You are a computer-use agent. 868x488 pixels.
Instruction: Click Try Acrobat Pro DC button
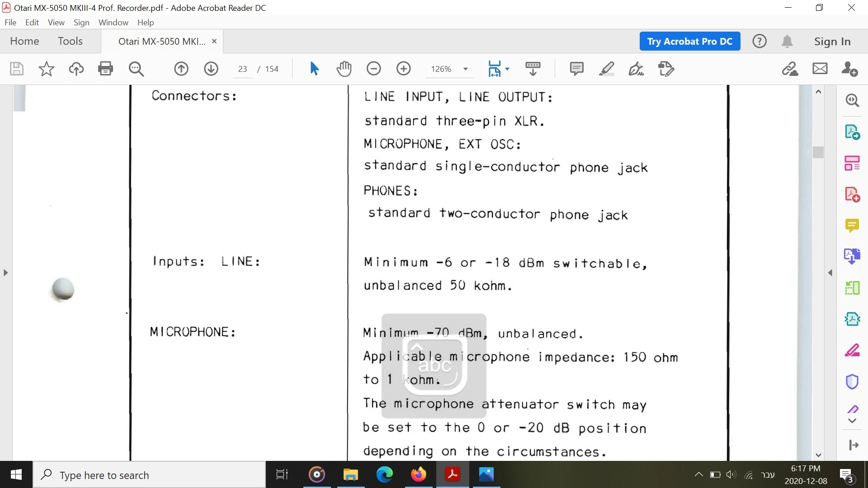coord(689,41)
